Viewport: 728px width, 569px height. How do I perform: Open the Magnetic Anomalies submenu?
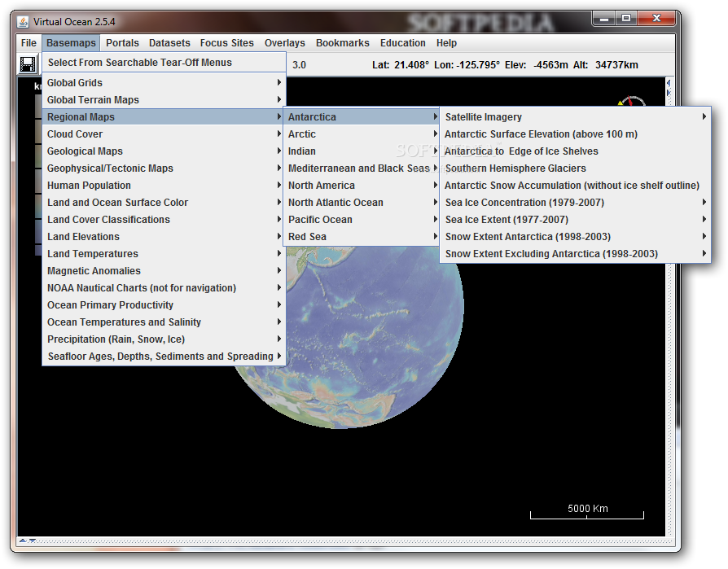164,270
